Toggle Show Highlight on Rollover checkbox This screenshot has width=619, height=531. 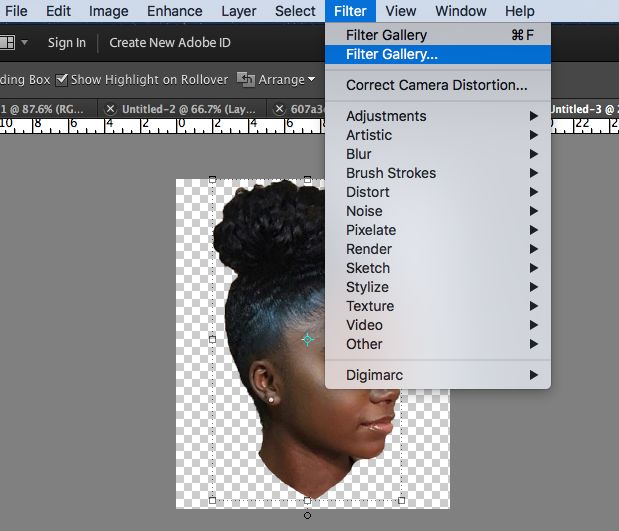click(x=62, y=79)
